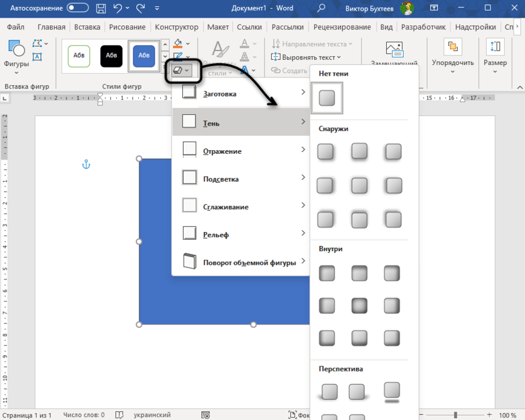
Task: Open the Размер size dropdown
Action: tap(495, 54)
